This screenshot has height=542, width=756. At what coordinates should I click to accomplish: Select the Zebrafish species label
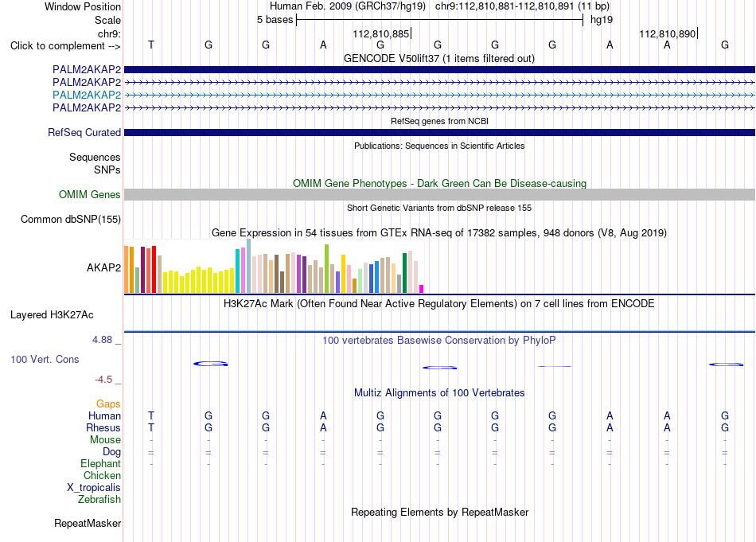coord(99,500)
